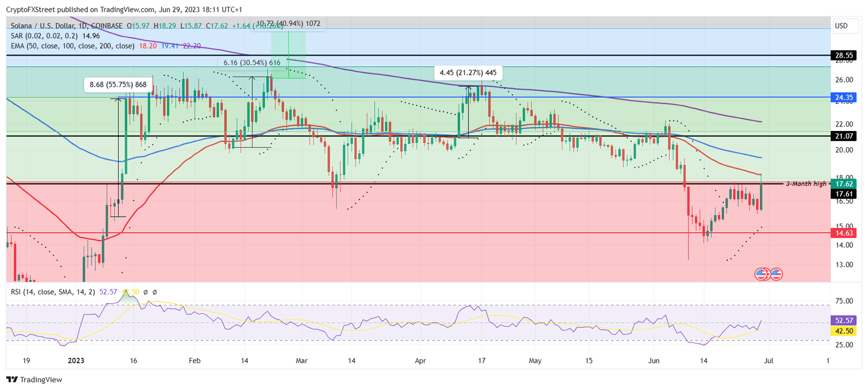
Task: Click Jul on the time axis
Action: pyautogui.click(x=769, y=361)
